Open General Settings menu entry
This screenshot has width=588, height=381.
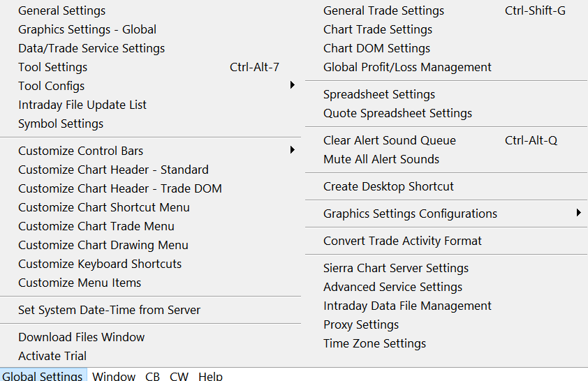(62, 10)
